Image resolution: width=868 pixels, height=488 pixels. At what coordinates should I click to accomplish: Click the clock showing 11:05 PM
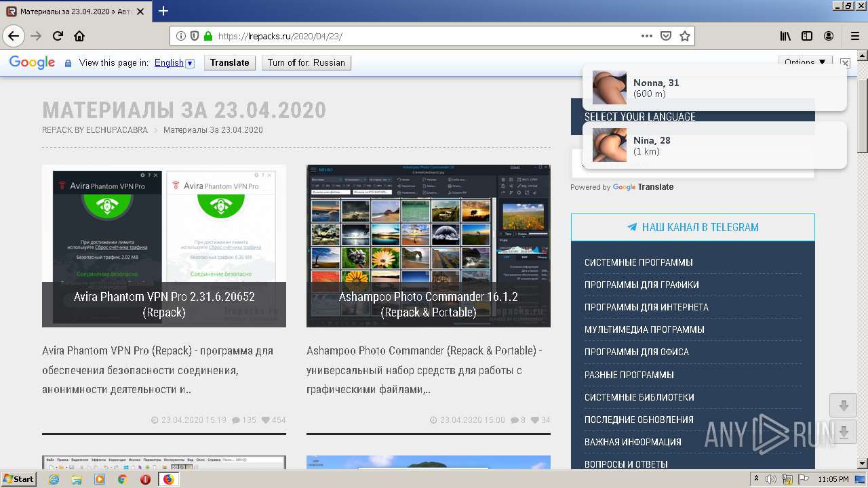(x=833, y=480)
